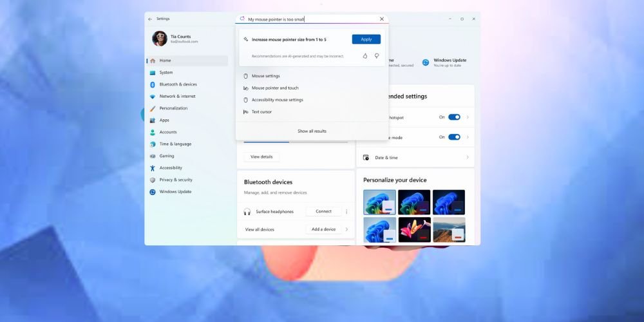The width and height of the screenshot is (644, 322).
Task: Open the Windows Update status tile at top
Action: [445, 62]
